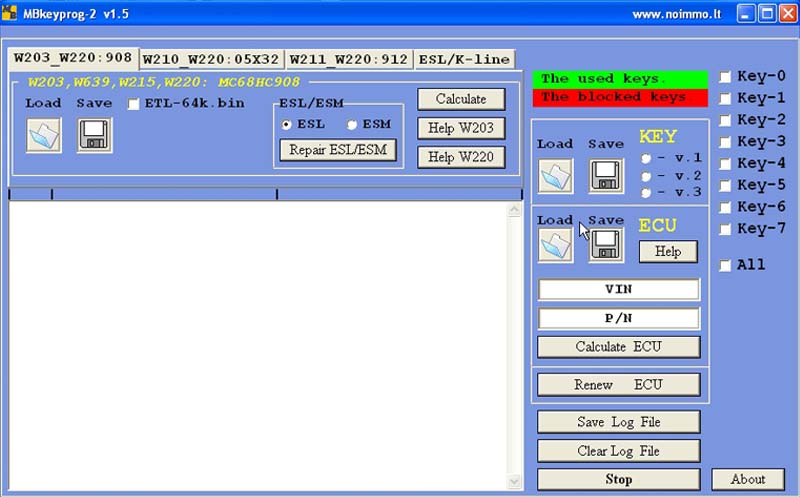This screenshot has height=497, width=800.
Task: Click the VIN input field
Action: coord(619,290)
